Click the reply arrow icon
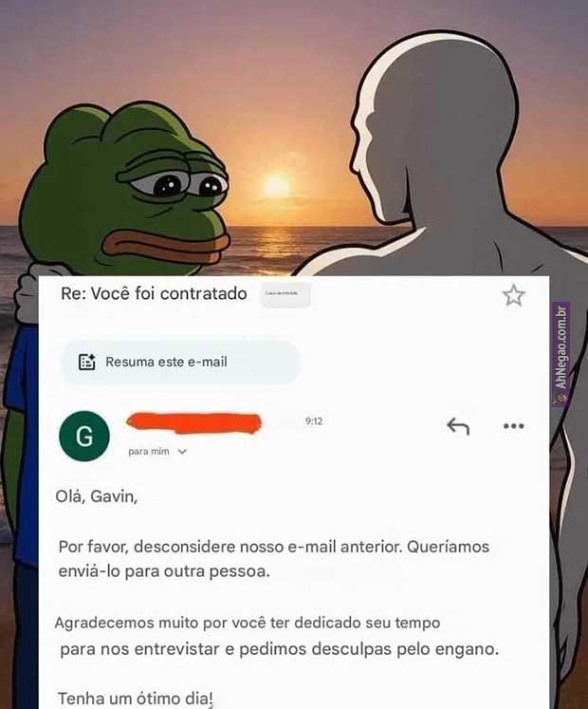This screenshot has height=709, width=588. coord(458,426)
